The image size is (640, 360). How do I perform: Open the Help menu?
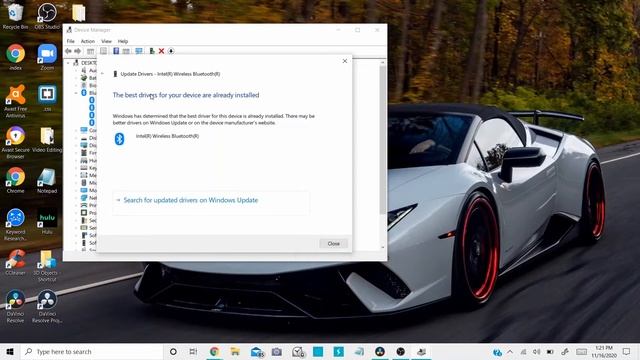tap(122, 41)
